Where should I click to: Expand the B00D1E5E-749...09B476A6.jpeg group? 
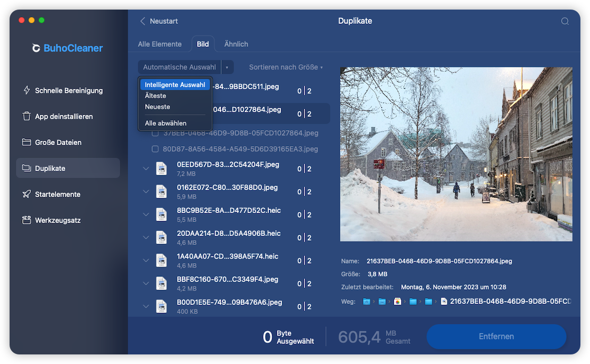146,306
